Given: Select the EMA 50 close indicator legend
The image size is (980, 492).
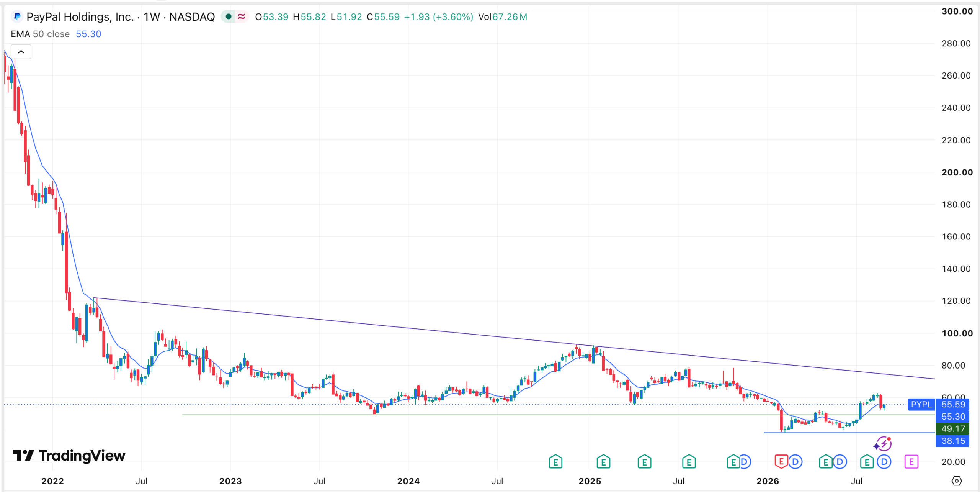Looking at the screenshot, I should coord(40,34).
